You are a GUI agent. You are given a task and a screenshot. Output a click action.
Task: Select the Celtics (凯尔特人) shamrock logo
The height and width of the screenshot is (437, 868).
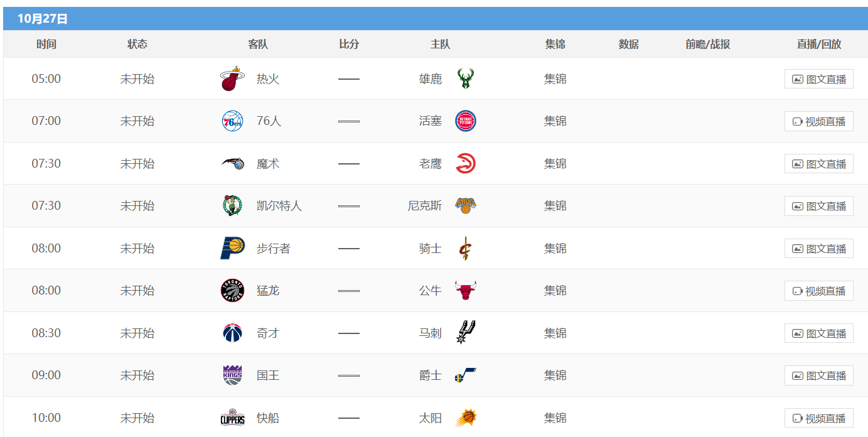pyautogui.click(x=232, y=205)
